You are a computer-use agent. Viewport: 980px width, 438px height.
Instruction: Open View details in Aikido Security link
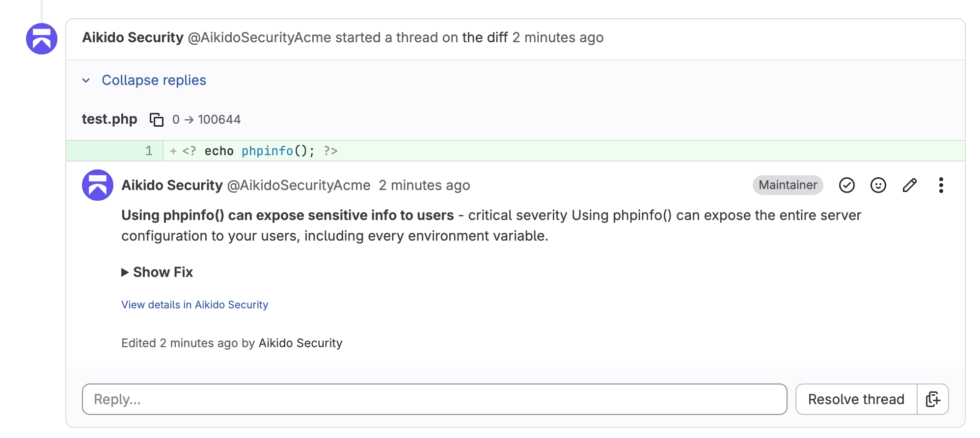coord(194,305)
